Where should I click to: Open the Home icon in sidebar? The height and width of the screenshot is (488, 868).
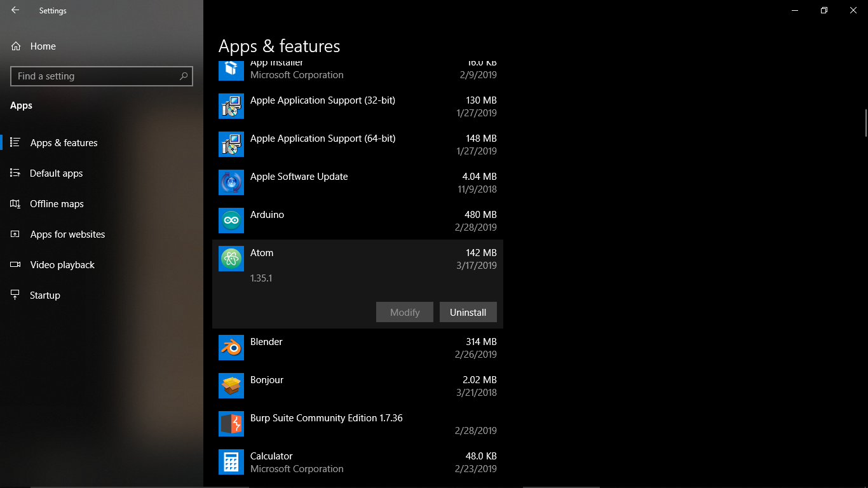(x=16, y=46)
